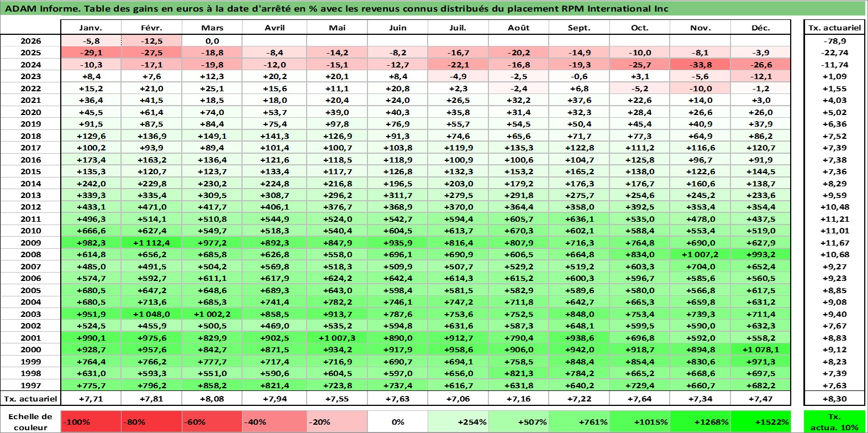Select the -78,9 actuarial rate for 2026
The height and width of the screenshot is (433, 868).
pos(834,41)
